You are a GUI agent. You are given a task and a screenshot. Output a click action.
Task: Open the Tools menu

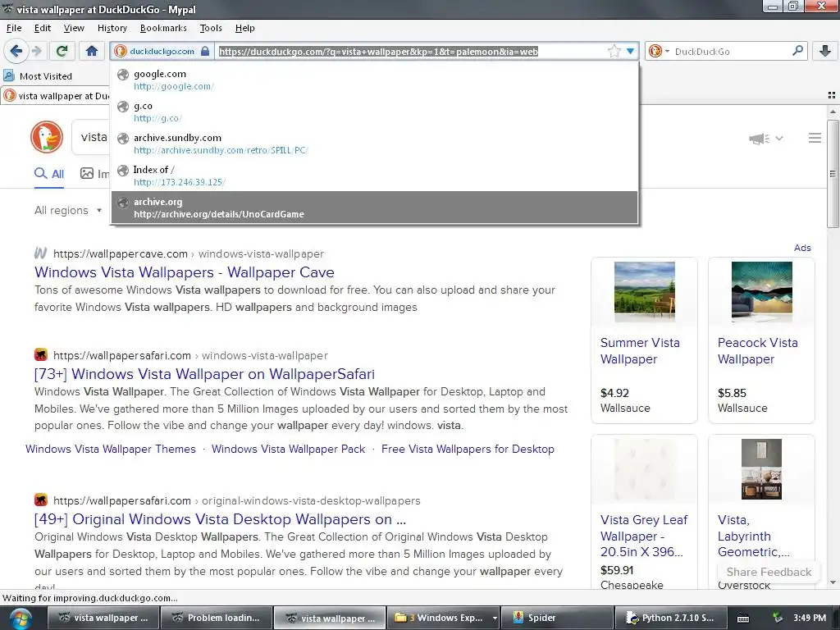pyautogui.click(x=211, y=28)
